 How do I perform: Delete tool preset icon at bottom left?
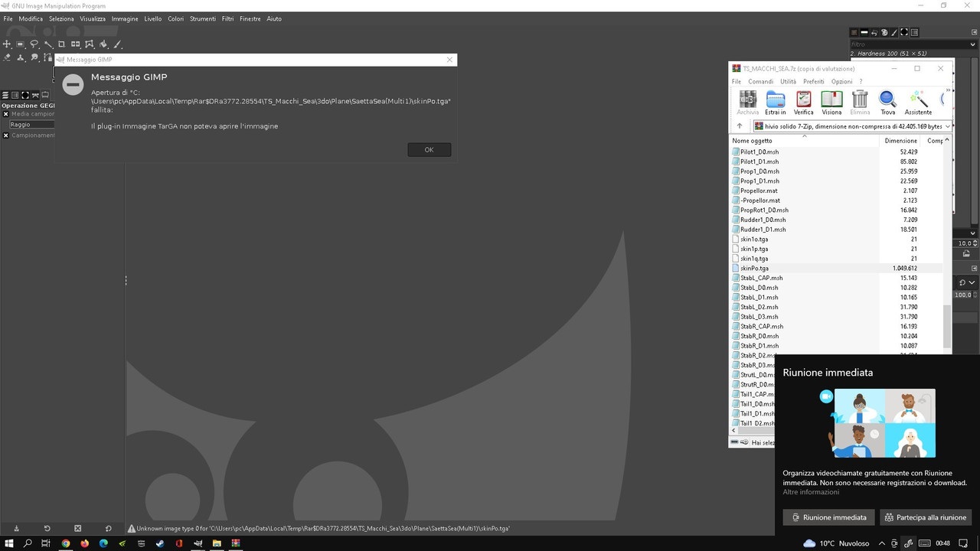click(x=77, y=528)
